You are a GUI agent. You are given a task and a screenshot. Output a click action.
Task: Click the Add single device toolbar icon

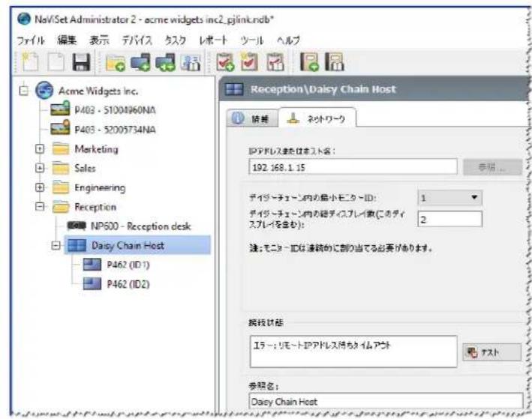click(140, 62)
